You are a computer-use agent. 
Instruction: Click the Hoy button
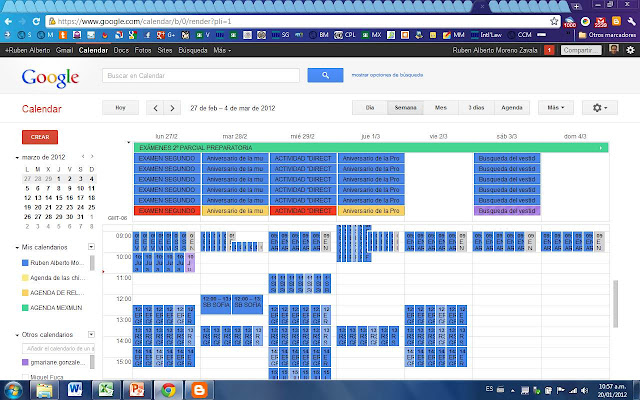coord(120,108)
